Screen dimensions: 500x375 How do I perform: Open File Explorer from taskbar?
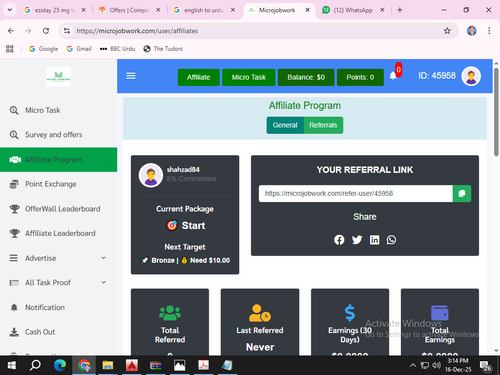coord(108,366)
